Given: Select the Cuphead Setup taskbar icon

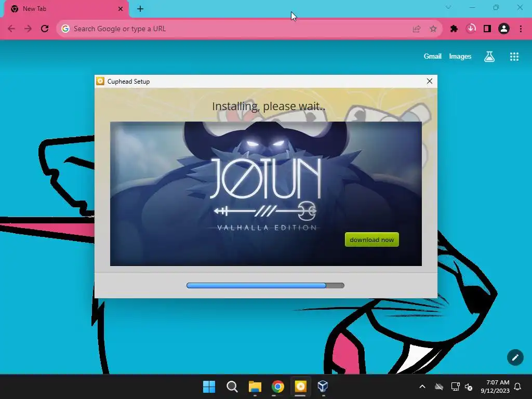Looking at the screenshot, I should pos(301,387).
